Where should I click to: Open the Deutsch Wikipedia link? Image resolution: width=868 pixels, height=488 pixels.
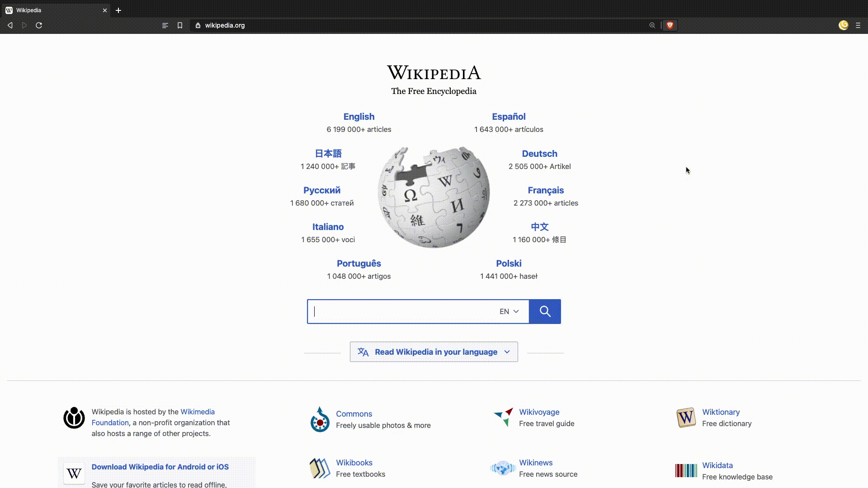coord(539,154)
